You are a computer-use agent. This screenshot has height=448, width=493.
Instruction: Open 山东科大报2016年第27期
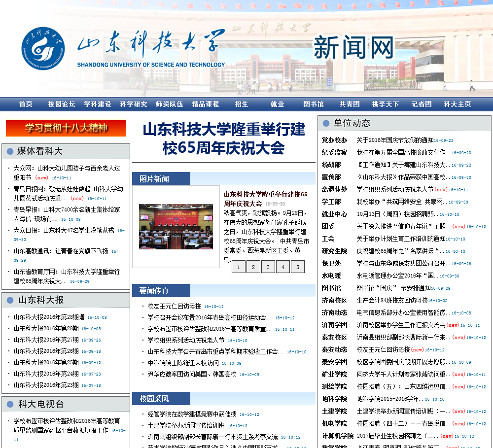46,340
